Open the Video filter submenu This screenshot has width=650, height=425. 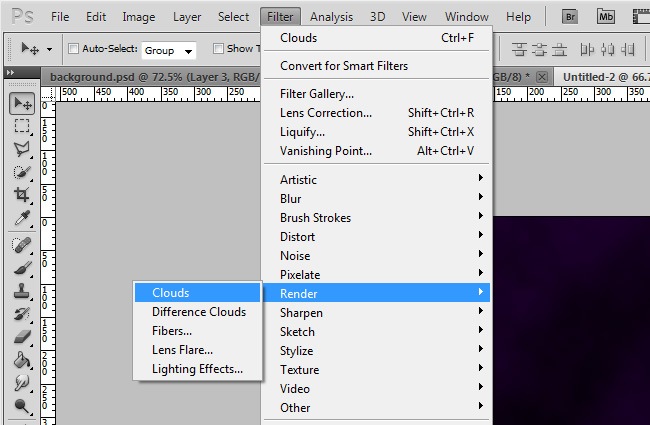tap(376, 389)
